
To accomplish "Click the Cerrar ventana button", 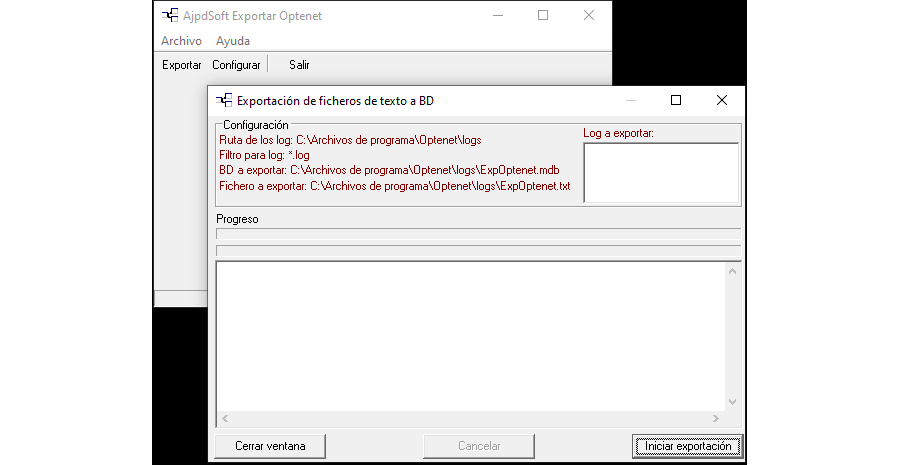I will point(270,446).
